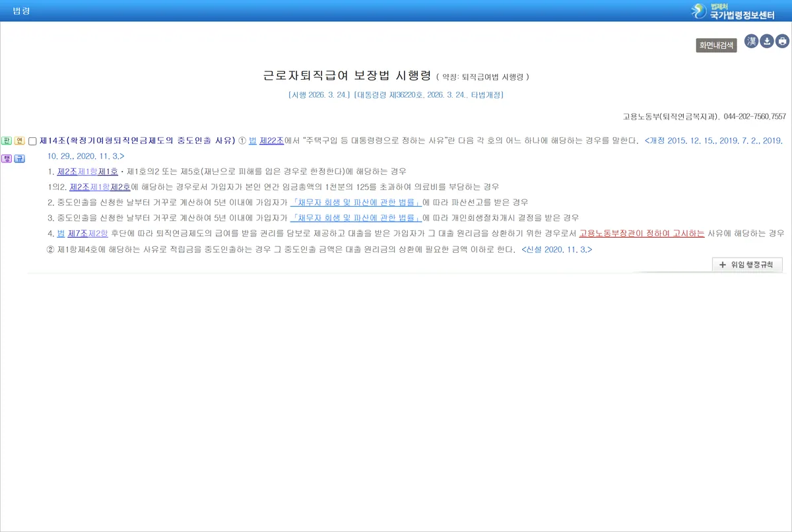The image size is (792, 532).
Task: Open 제2조제1항제2호 link in item 1의2
Action: click(100, 187)
